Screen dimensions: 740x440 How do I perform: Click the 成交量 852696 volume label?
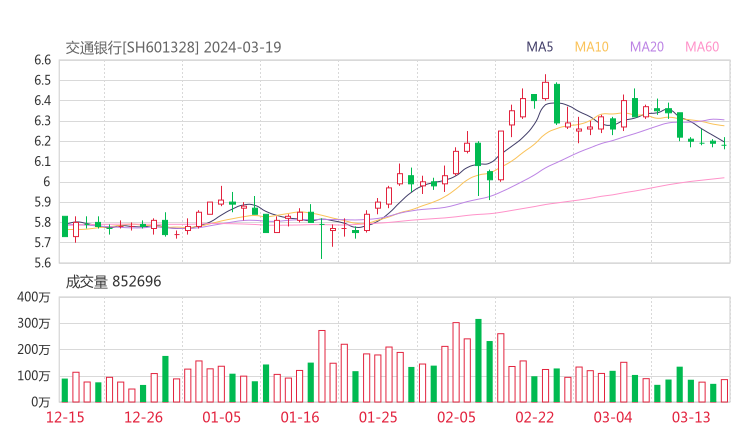pyautogui.click(x=113, y=281)
